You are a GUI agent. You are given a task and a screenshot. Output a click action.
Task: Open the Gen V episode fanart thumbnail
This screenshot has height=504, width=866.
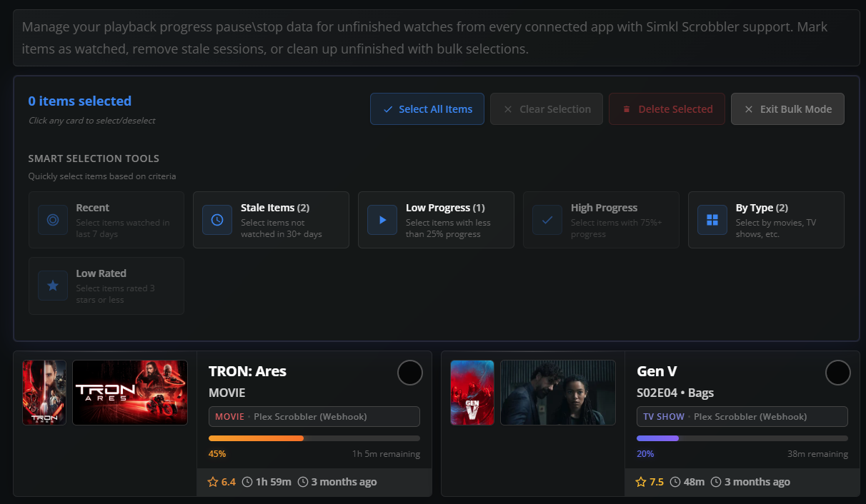point(558,393)
